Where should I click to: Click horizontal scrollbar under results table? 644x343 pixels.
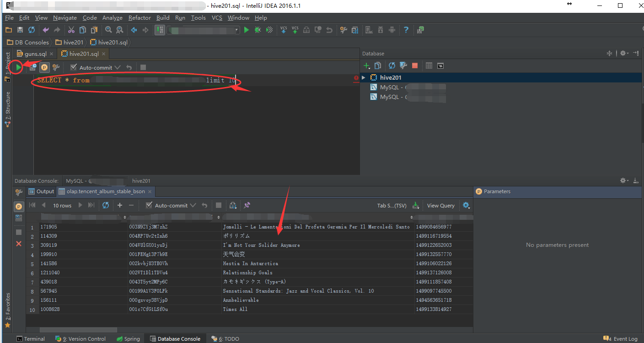pos(78,330)
